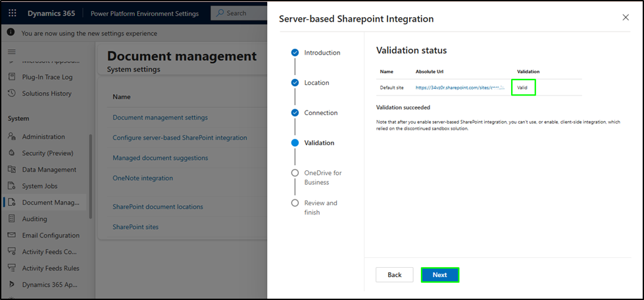The height and width of the screenshot is (300, 644).
Task: Close the Server-based SharePoint Integration panel
Action: (626, 18)
